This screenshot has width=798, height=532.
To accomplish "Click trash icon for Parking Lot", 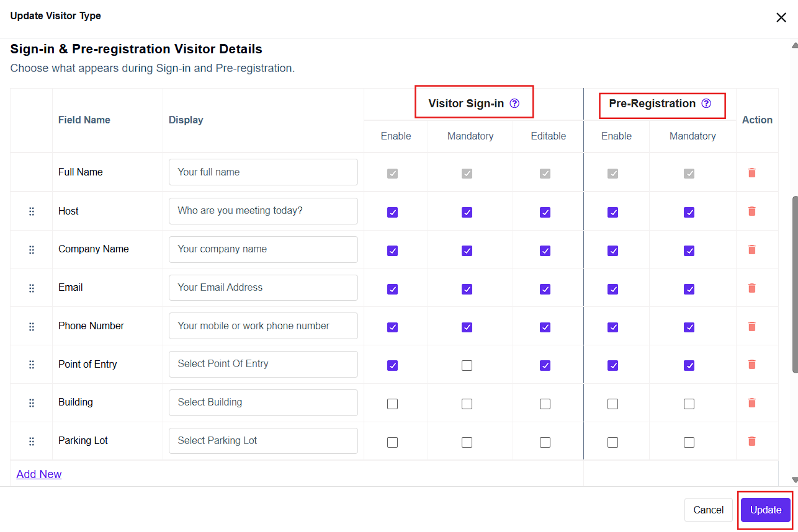I will point(751,441).
